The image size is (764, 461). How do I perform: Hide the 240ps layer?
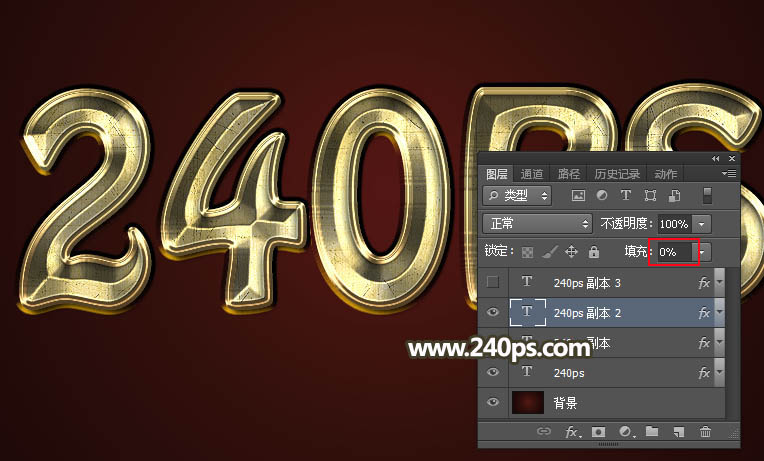[493, 372]
